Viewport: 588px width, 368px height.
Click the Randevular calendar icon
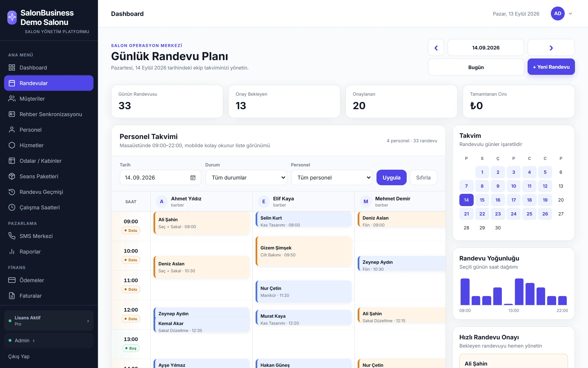click(x=12, y=83)
